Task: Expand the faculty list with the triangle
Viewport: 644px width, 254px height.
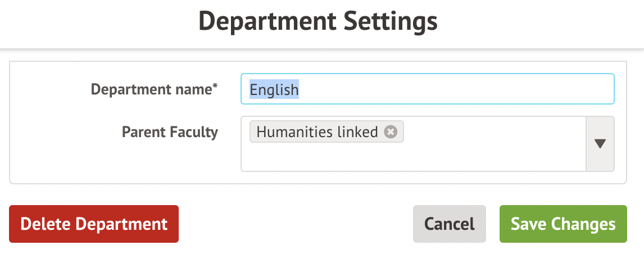Action: pos(600,144)
